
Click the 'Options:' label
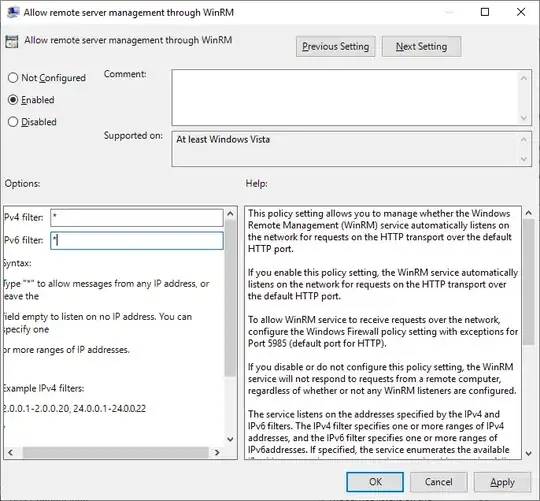22,184
